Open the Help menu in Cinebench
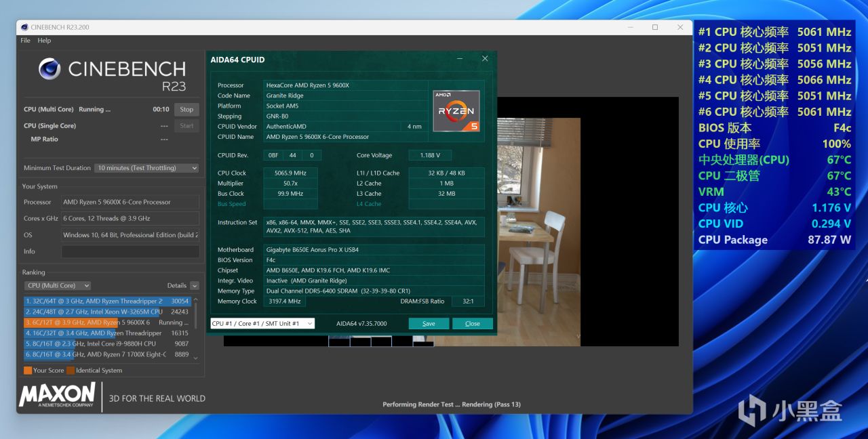Image resolution: width=868 pixels, height=439 pixels. 44,41
